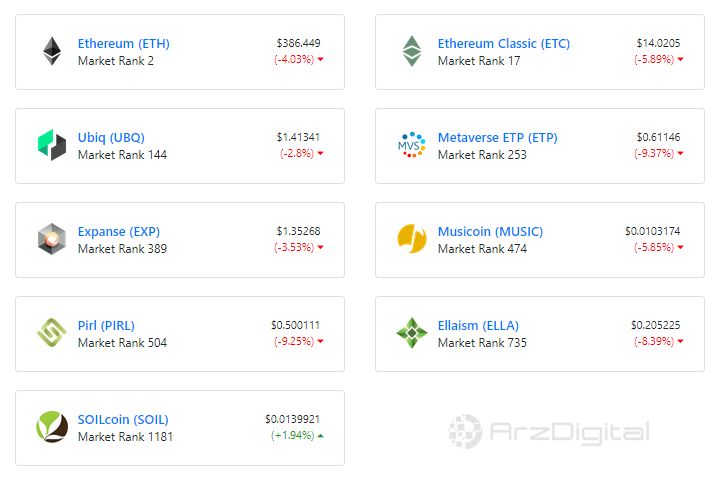Click the red down arrow beside -9.25%
The width and height of the screenshot is (716, 478).
click(321, 341)
